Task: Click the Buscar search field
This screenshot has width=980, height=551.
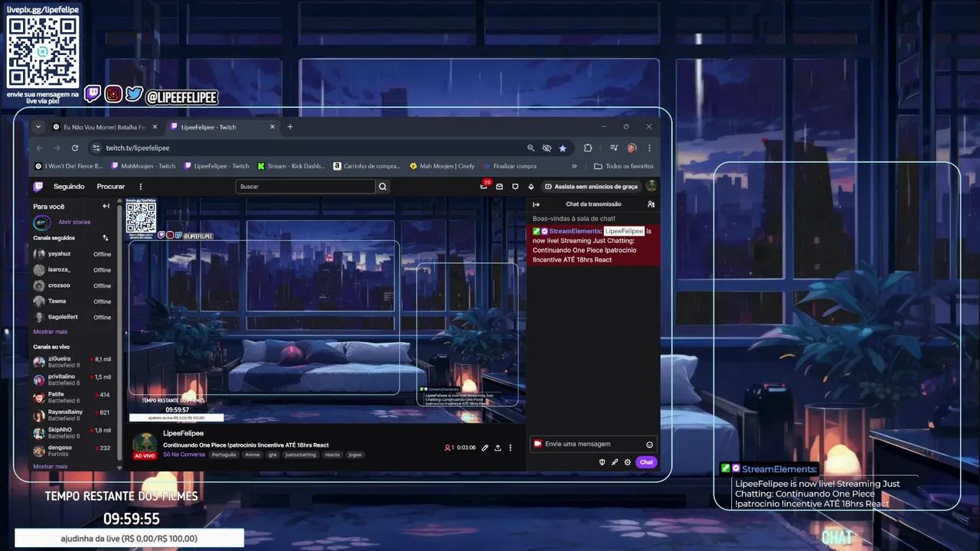Action: 305,187
